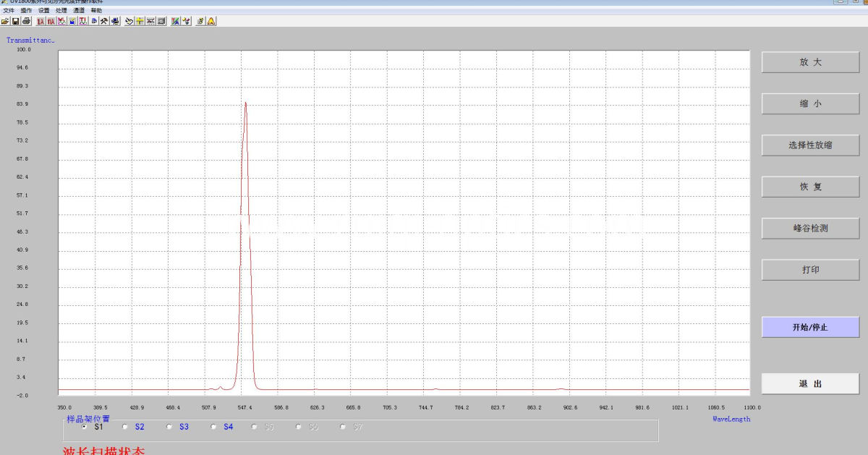Open the 处理 menu
The width and height of the screenshot is (868, 455).
61,11
